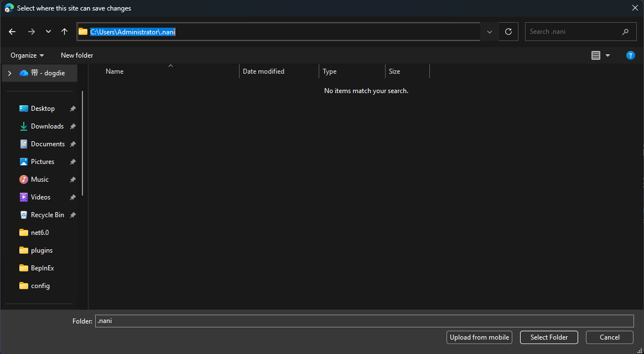This screenshot has height=354, width=644.
Task: Click New folder in the toolbar
Action: coord(77,55)
